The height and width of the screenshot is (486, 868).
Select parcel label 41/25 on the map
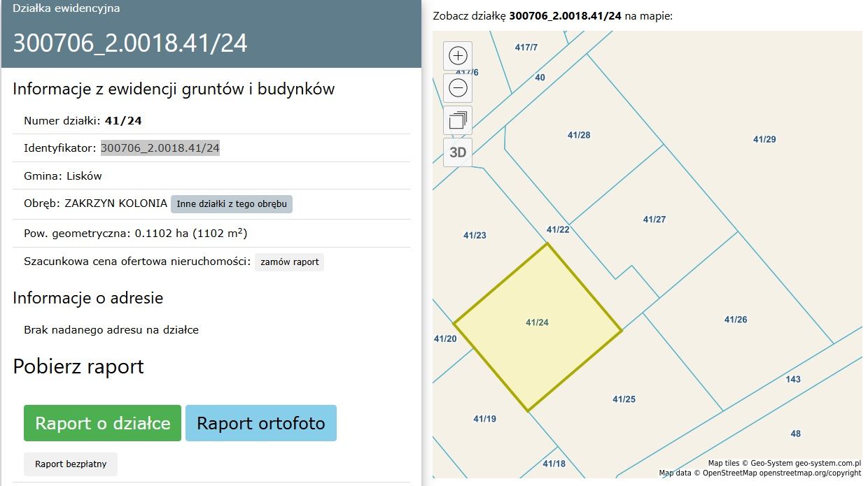click(x=624, y=399)
